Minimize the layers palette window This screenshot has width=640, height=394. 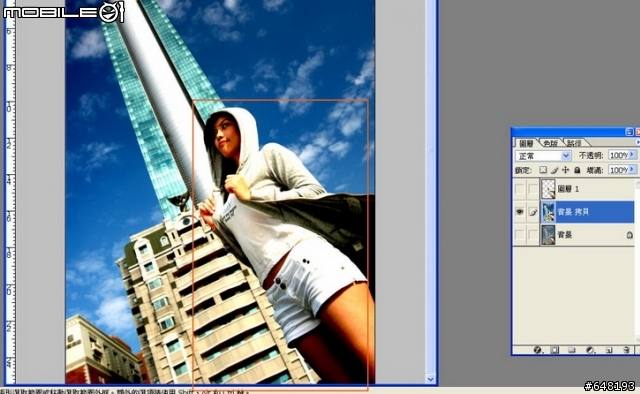[629, 131]
